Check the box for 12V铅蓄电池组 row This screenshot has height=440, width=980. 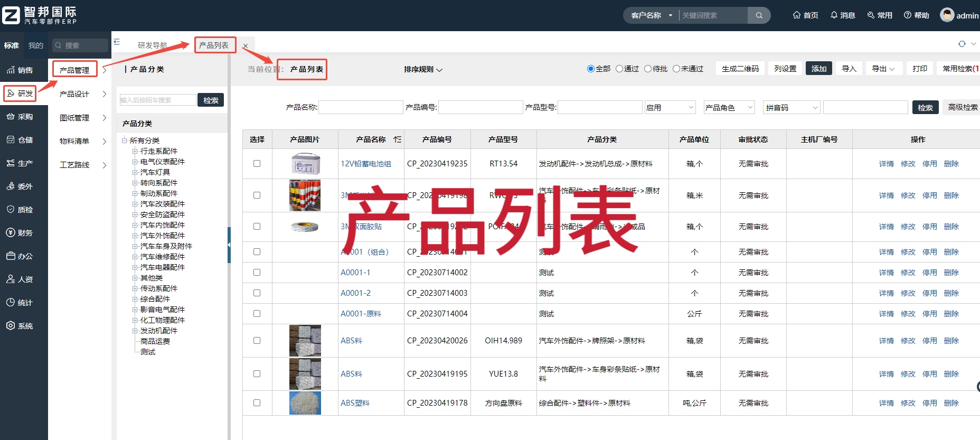point(257,164)
